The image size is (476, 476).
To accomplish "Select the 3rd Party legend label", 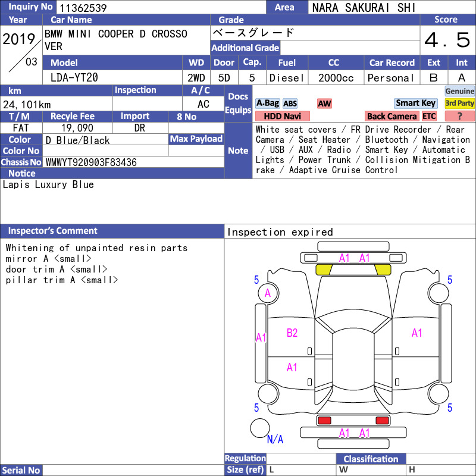I will (x=459, y=104).
